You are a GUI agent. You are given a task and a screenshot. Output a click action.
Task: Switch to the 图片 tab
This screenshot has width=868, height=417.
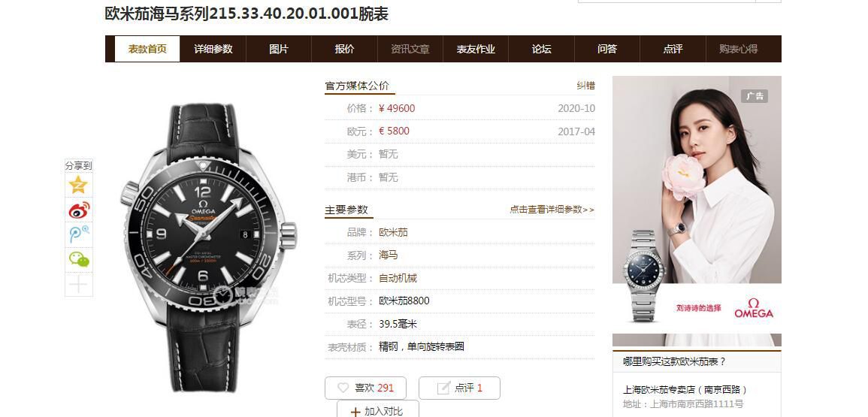[x=279, y=49]
